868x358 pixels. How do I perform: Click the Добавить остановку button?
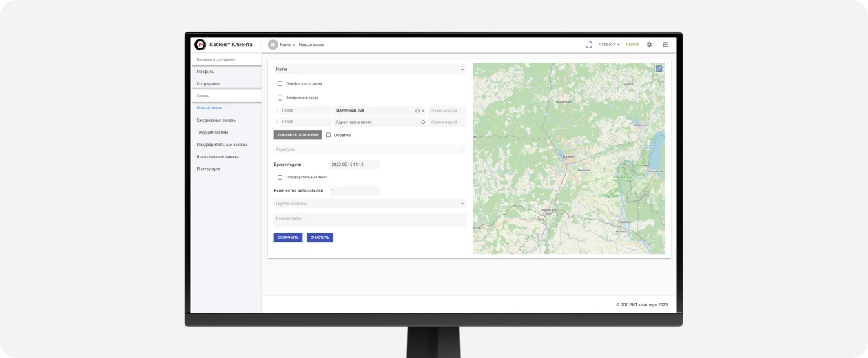[x=298, y=135]
